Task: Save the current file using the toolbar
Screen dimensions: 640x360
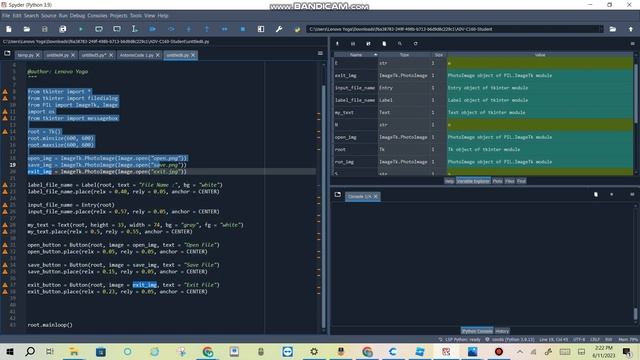Action: (44, 29)
